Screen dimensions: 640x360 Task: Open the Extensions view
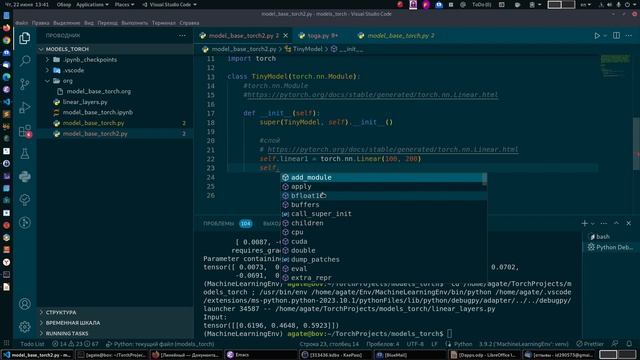[x=24, y=131]
